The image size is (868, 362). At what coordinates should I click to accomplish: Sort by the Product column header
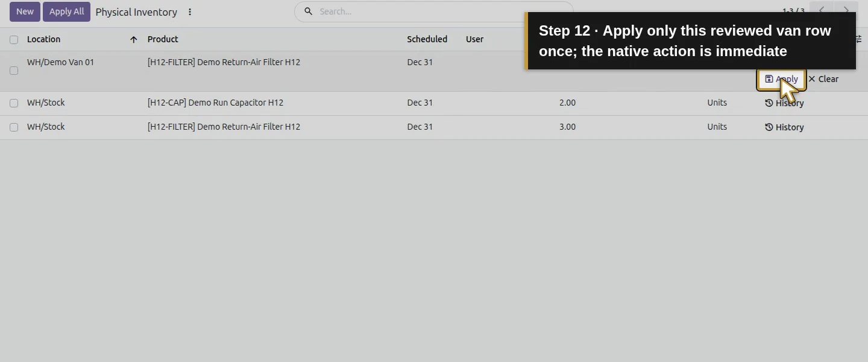click(163, 39)
